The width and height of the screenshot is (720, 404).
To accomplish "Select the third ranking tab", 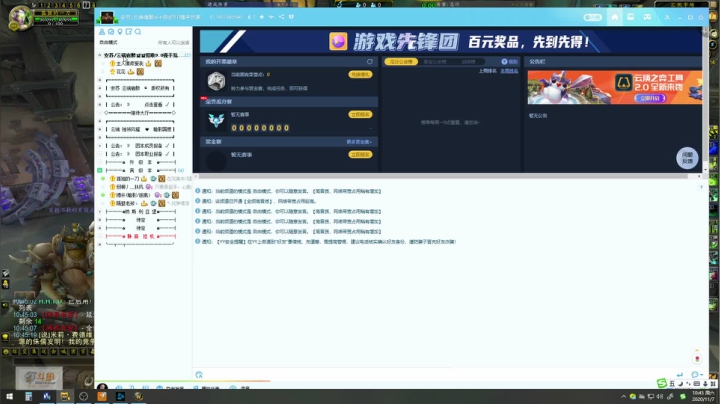I will click(x=468, y=62).
